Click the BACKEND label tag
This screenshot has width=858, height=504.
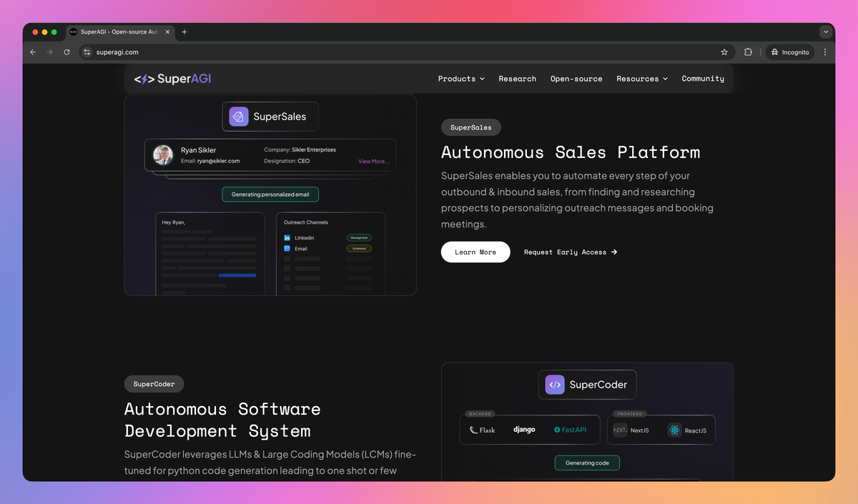pyautogui.click(x=480, y=414)
